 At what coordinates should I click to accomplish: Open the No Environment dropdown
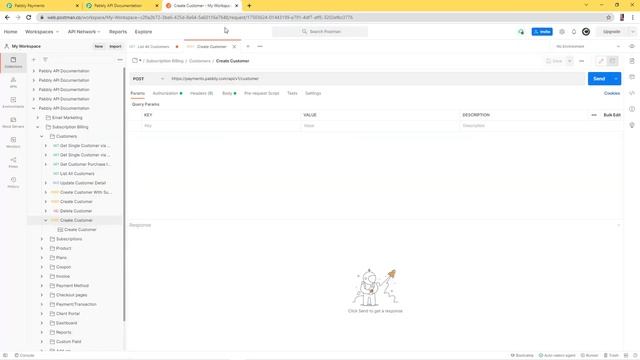point(588,47)
